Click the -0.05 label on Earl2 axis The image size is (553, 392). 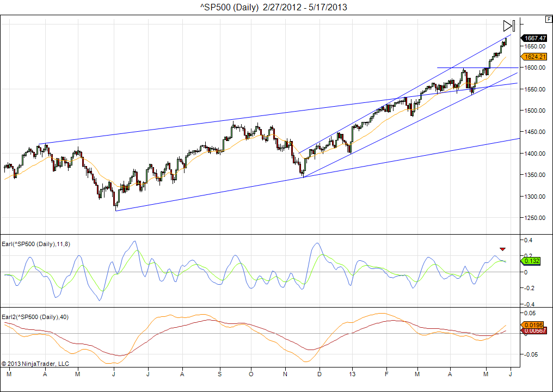(531, 354)
